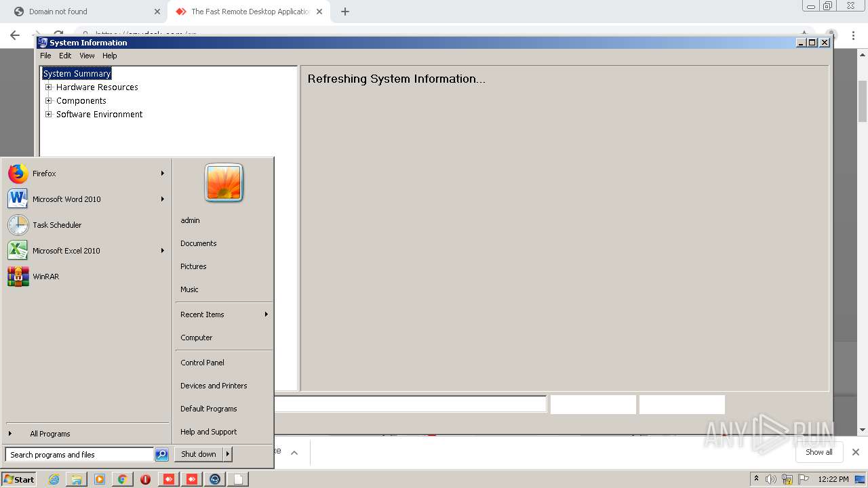The image size is (868, 488).
Task: Open the View menu in System Information
Action: pyautogui.click(x=87, y=56)
